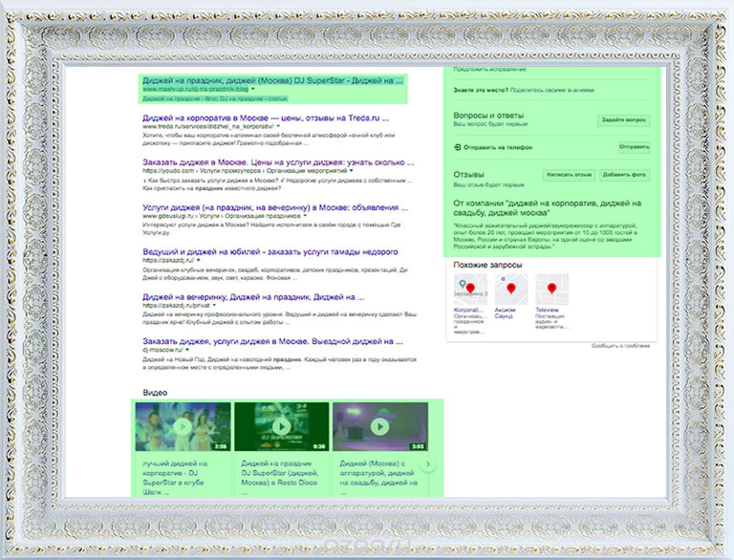The height and width of the screenshot is (560, 734).
Task: Play the first video about DJ SuperStar
Action: (x=182, y=427)
